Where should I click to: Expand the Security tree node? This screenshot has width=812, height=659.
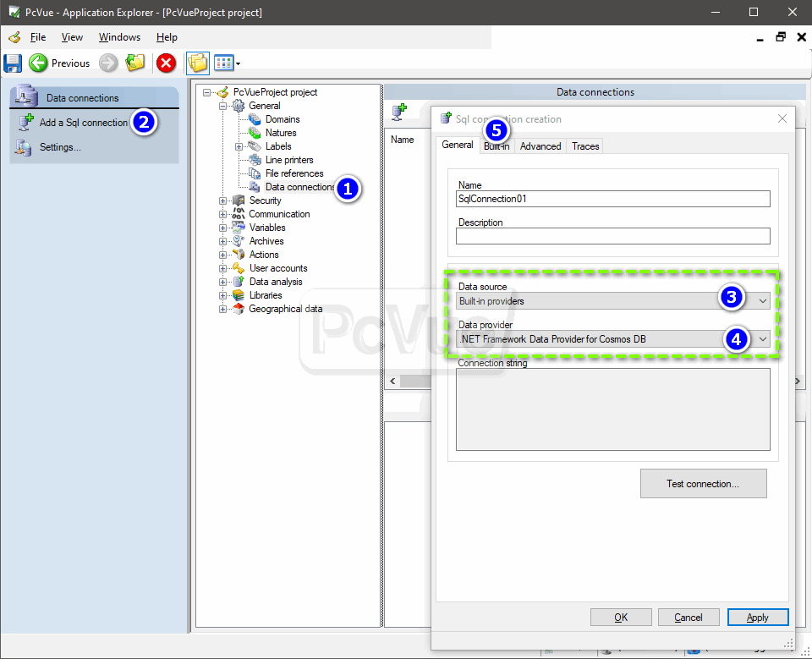pos(223,200)
